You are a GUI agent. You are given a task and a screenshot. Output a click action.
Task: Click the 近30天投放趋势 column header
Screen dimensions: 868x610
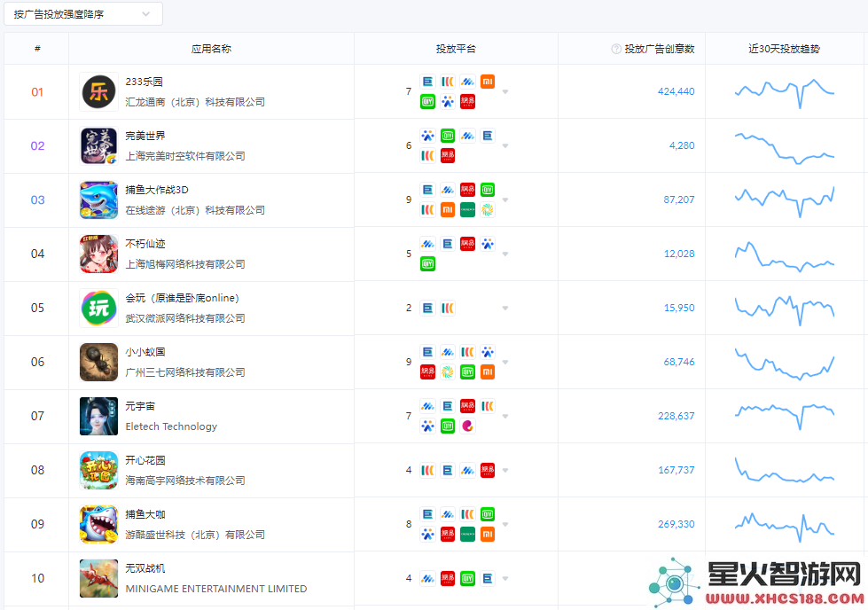tap(784, 49)
